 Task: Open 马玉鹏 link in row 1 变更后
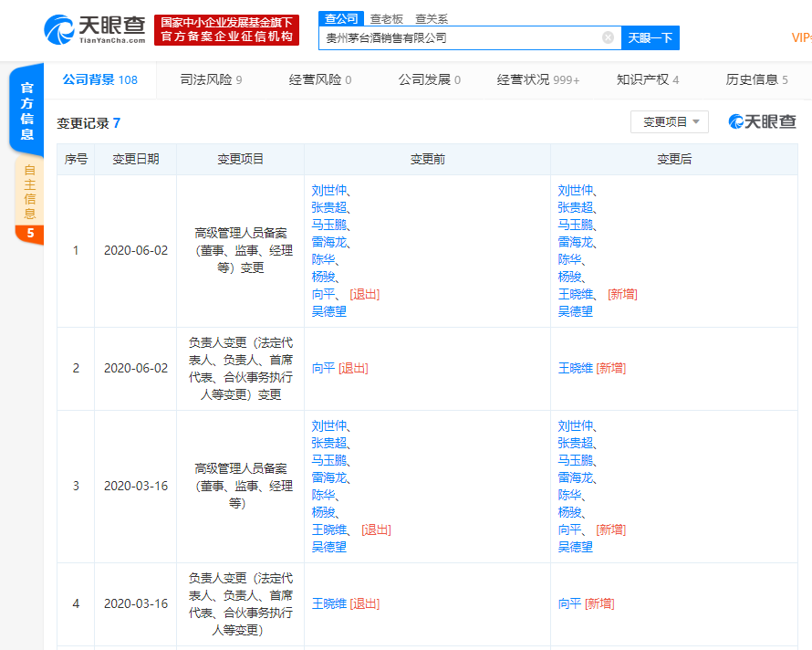click(x=576, y=225)
